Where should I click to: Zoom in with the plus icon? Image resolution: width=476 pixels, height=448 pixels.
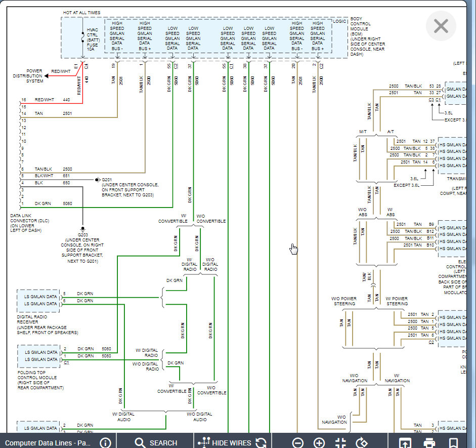click(x=319, y=443)
